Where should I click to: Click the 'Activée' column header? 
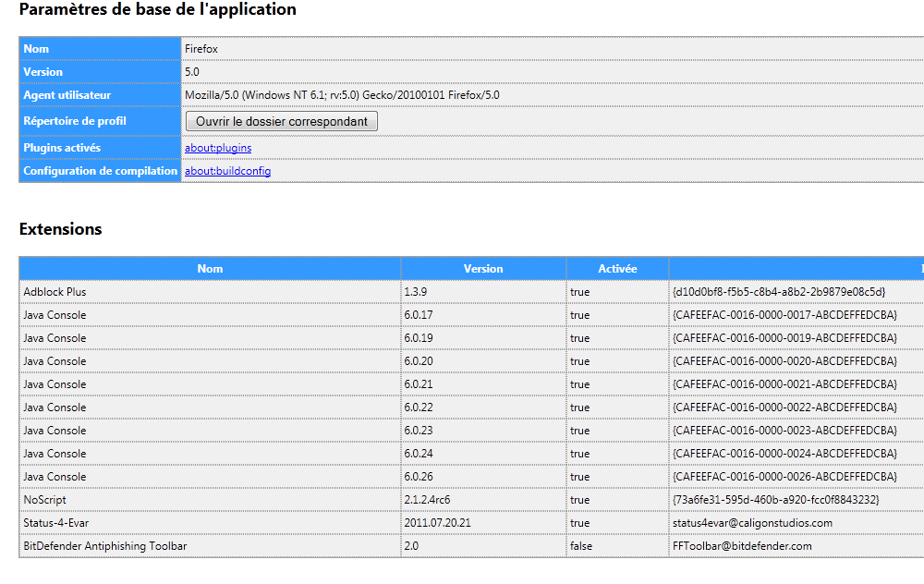coord(617,269)
